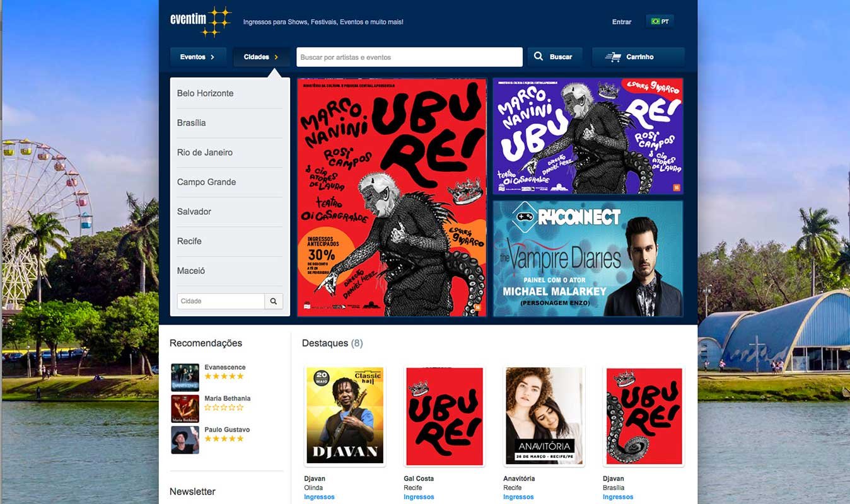This screenshot has width=850, height=504.
Task: Click the Maria Bethania star rating
Action: click(x=224, y=408)
